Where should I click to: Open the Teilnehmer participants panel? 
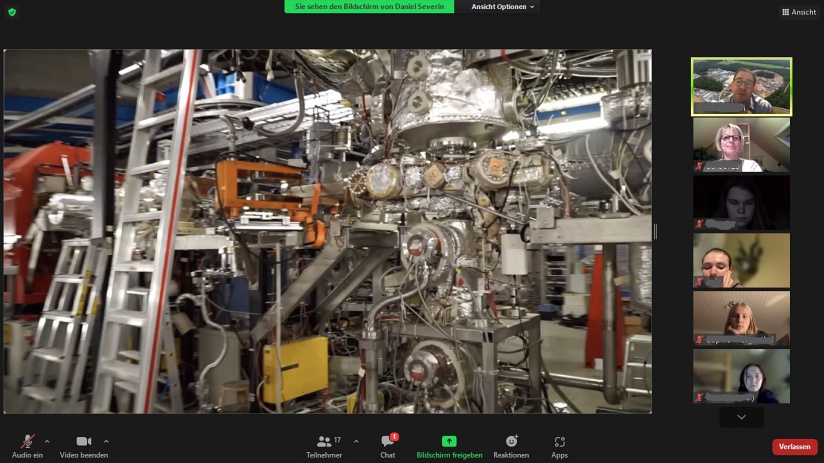tap(324, 442)
